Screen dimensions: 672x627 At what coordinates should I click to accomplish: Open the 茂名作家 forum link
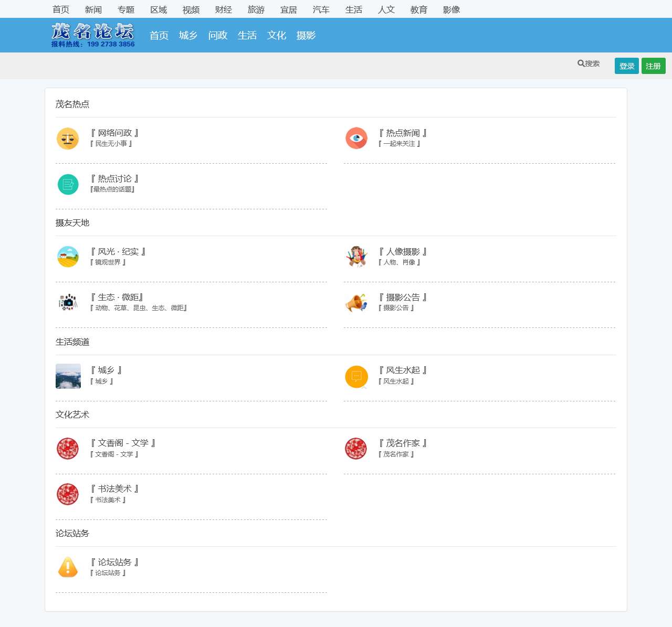(x=403, y=443)
